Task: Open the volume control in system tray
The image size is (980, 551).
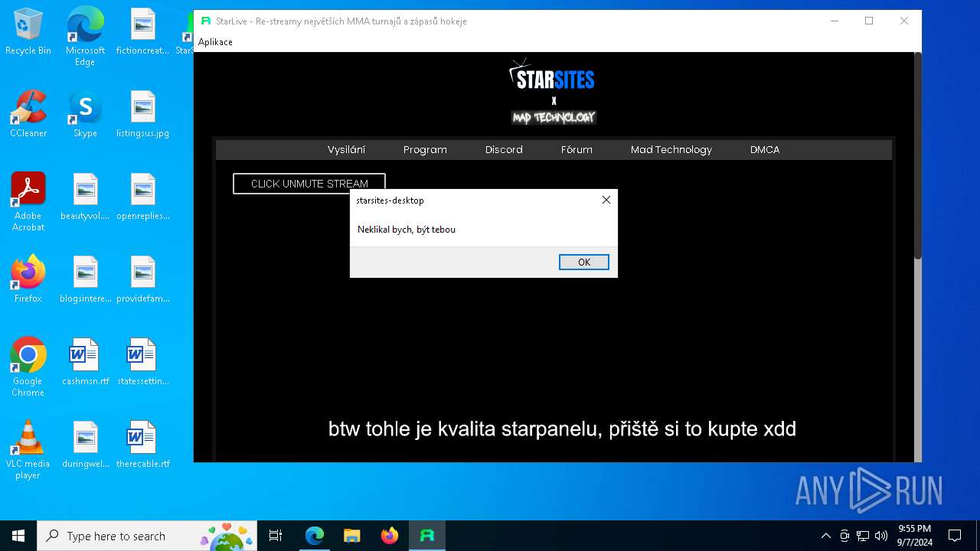Action: pyautogui.click(x=881, y=536)
